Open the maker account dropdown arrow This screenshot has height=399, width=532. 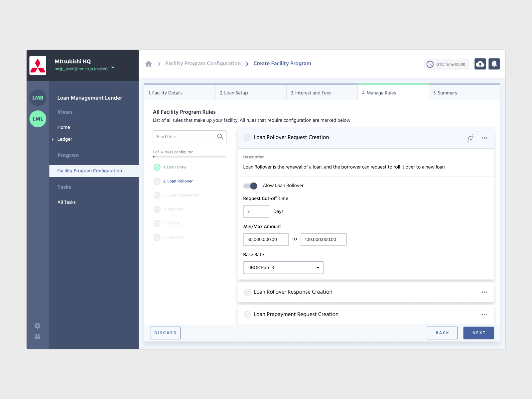(x=112, y=68)
